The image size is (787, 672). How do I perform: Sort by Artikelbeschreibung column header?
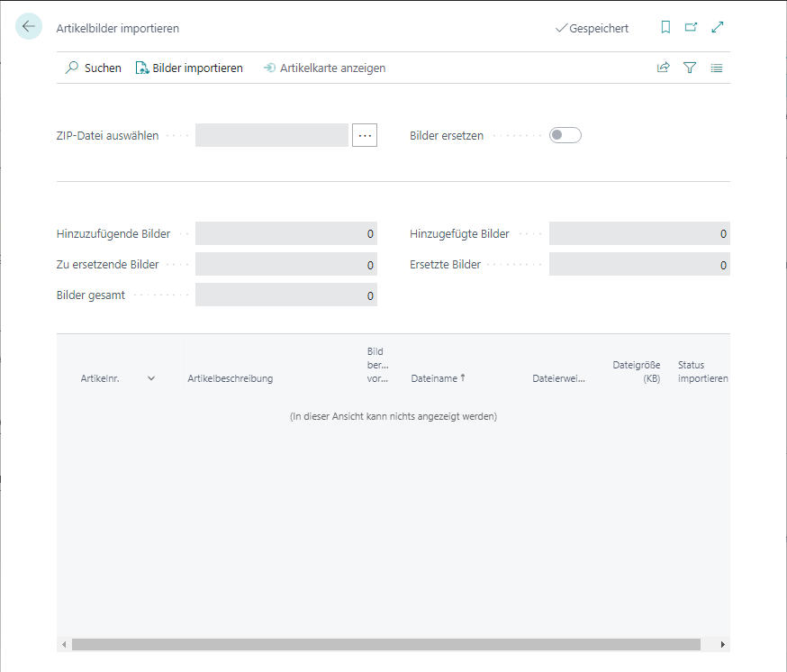point(231,378)
